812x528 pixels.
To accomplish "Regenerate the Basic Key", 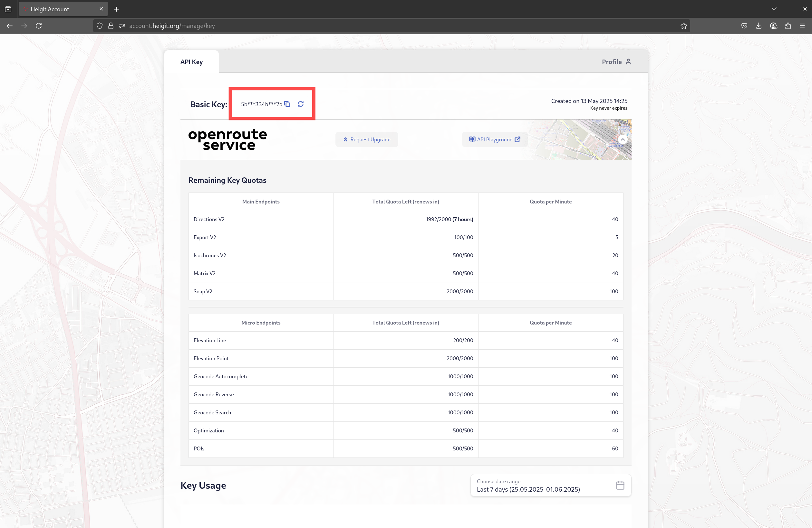I will click(301, 104).
